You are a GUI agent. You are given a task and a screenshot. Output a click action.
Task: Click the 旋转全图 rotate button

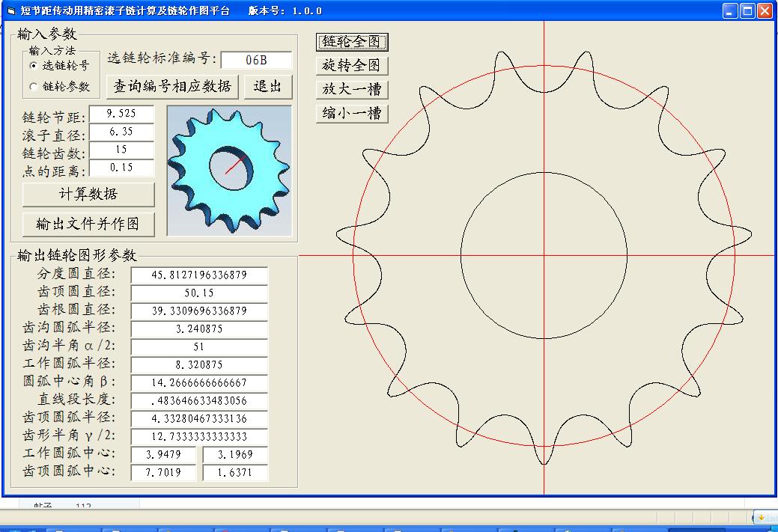352,65
